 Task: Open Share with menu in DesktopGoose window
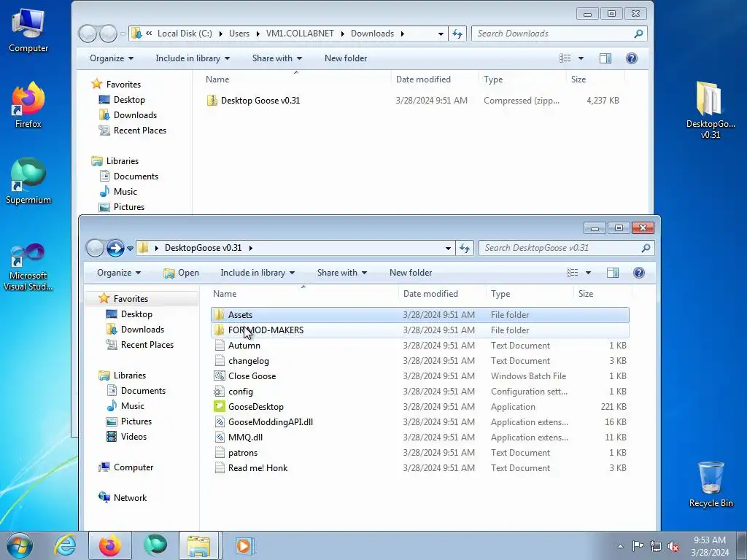point(341,273)
